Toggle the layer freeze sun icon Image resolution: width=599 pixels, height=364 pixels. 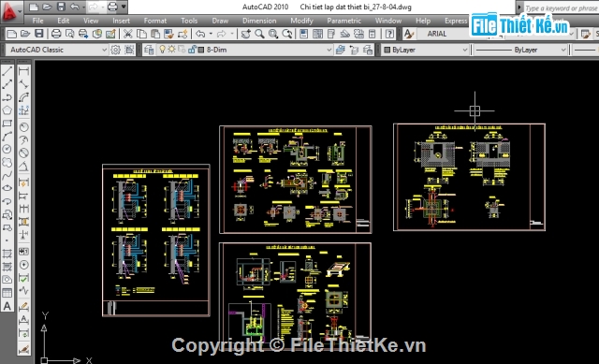point(171,50)
